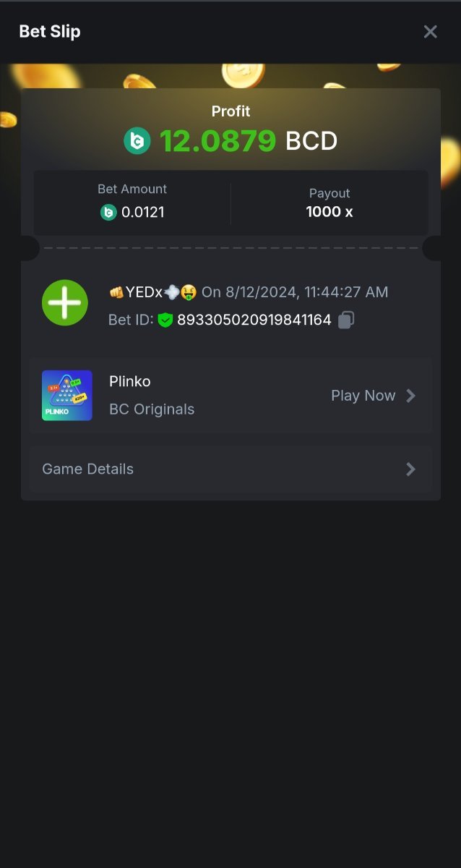Close the Bet Slip panel
The width and height of the screenshot is (461, 868).
point(430,32)
